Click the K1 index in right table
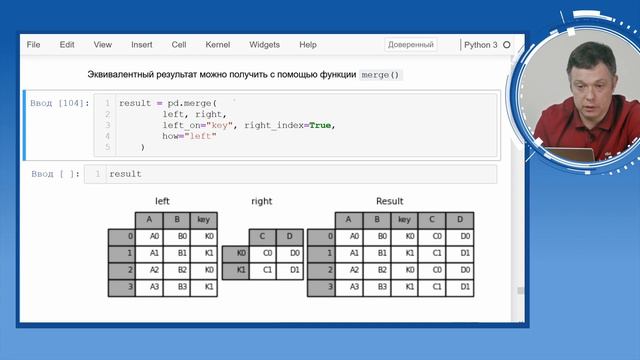 pyautogui.click(x=236, y=270)
